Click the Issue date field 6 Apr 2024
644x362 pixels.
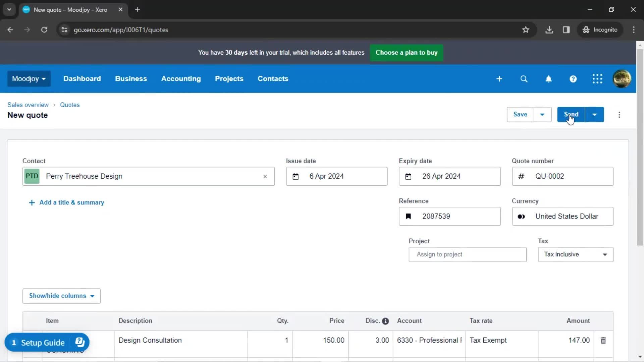pyautogui.click(x=336, y=176)
